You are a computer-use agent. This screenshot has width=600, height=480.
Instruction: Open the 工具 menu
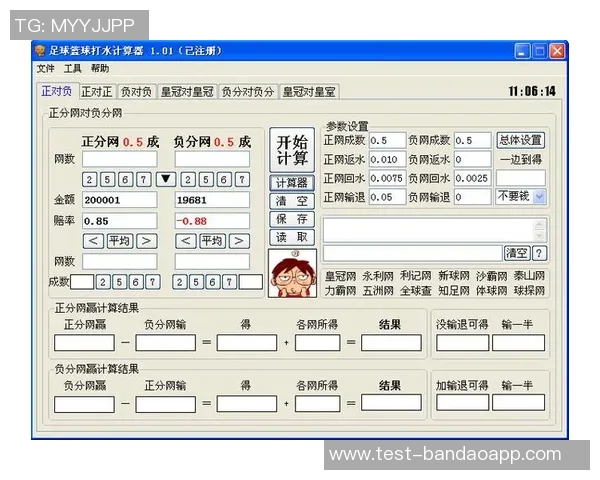pos(73,69)
